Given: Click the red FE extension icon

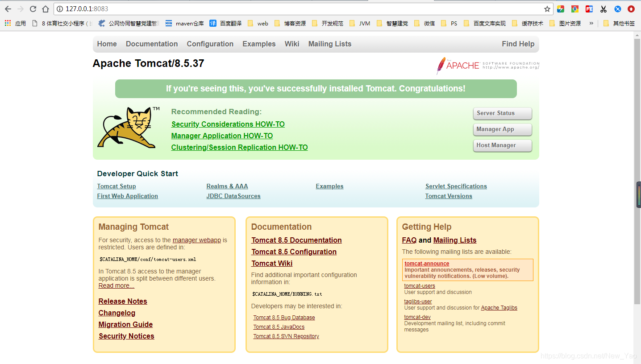Looking at the screenshot, I should coord(589,9).
